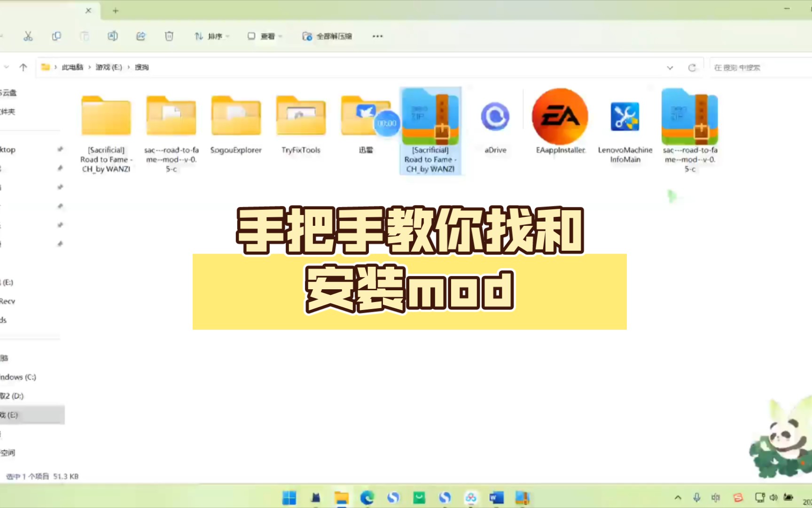Open the See more (...) toolbar menu
Screen dimensions: 812x508
(377, 36)
